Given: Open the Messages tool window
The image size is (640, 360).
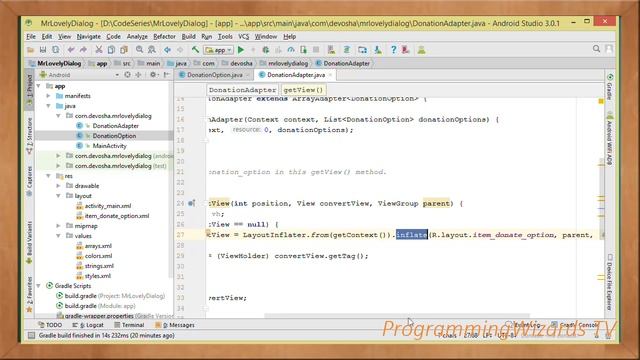Looking at the screenshot, I should coord(175,325).
